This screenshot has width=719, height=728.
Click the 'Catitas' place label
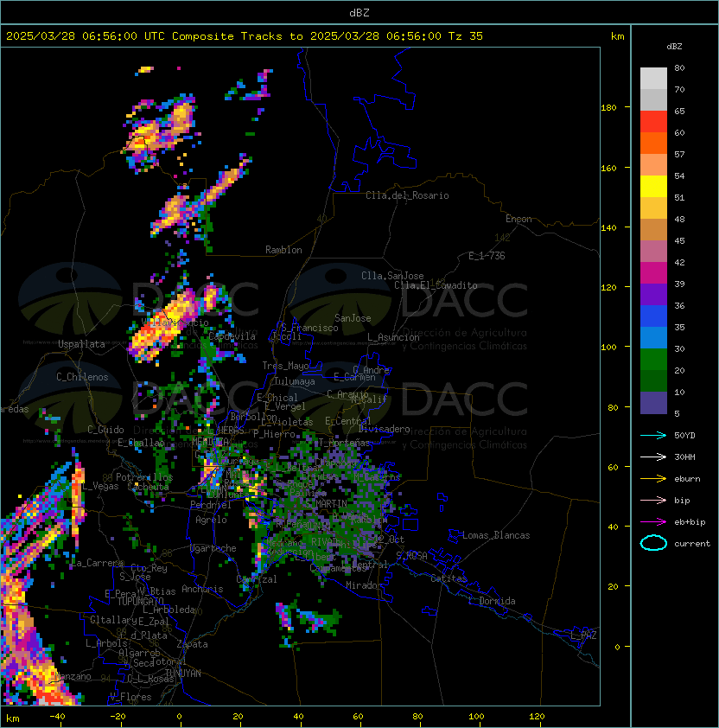point(449,578)
